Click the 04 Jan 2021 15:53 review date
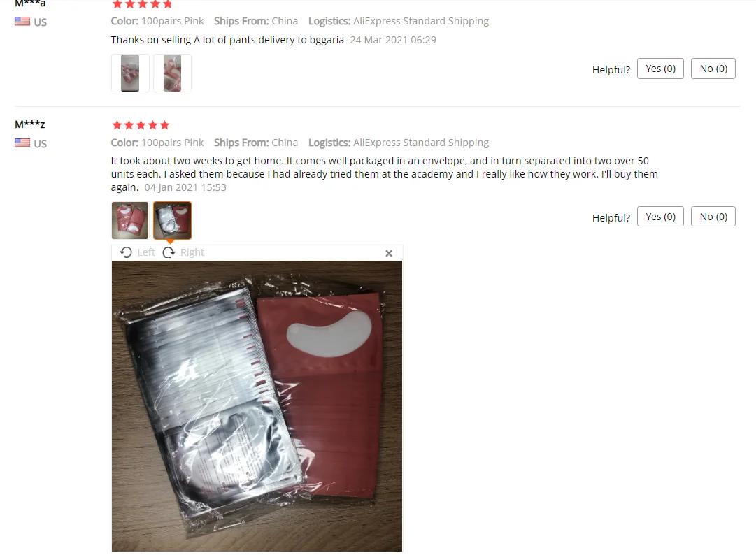 coord(185,187)
